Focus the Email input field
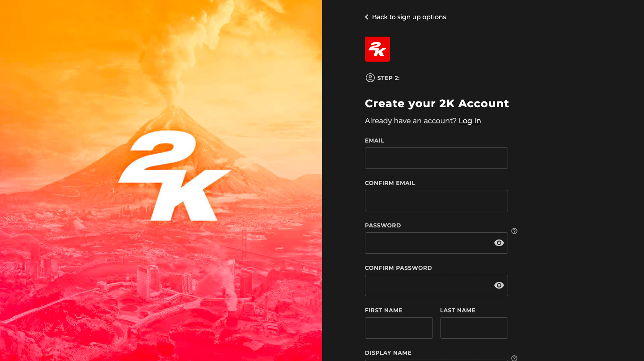 tap(436, 158)
